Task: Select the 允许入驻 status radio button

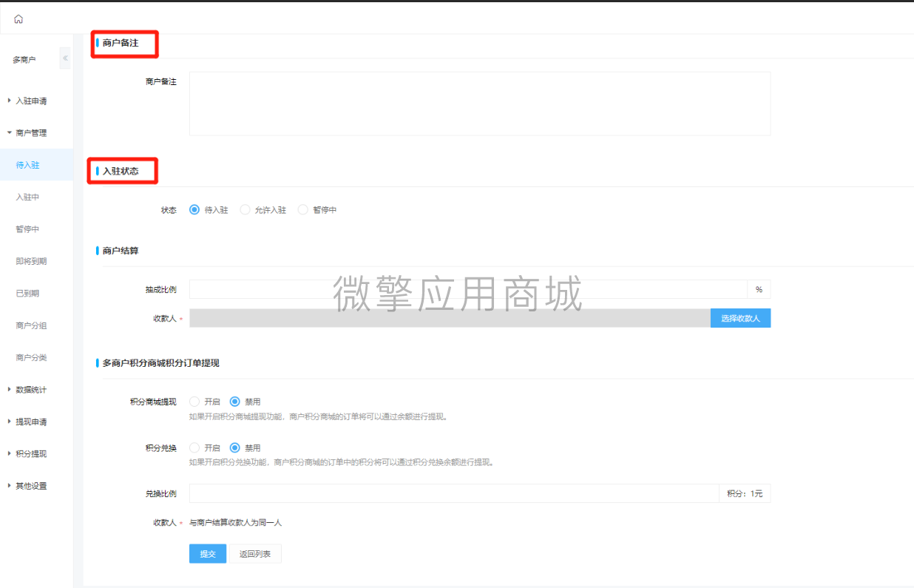Action: [x=245, y=210]
